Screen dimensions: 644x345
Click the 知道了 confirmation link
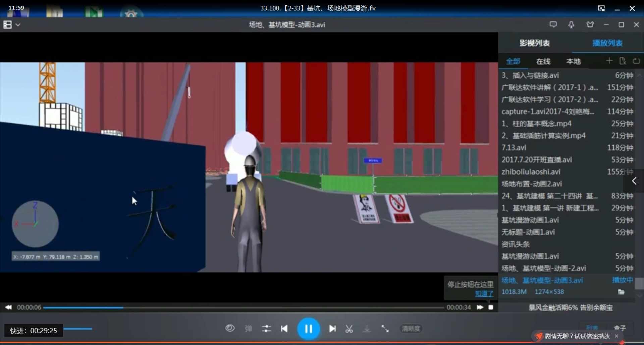(x=484, y=294)
